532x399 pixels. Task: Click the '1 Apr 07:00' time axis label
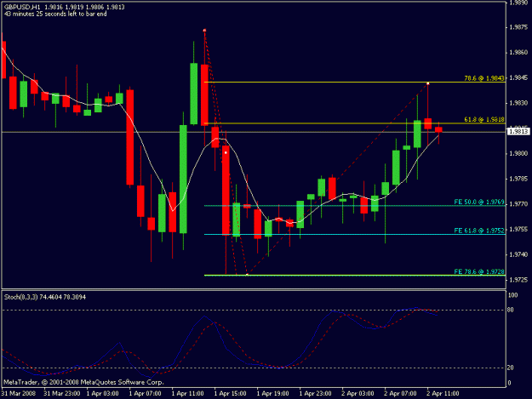click(x=145, y=394)
